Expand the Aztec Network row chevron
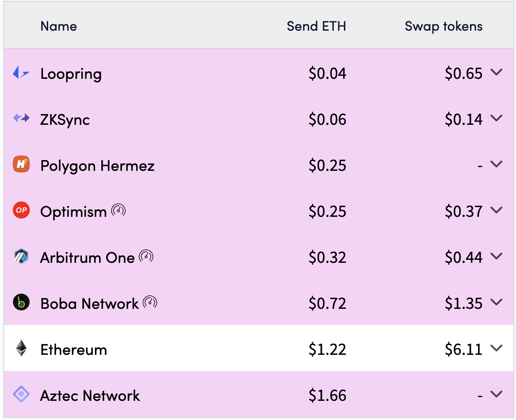 coord(496,394)
